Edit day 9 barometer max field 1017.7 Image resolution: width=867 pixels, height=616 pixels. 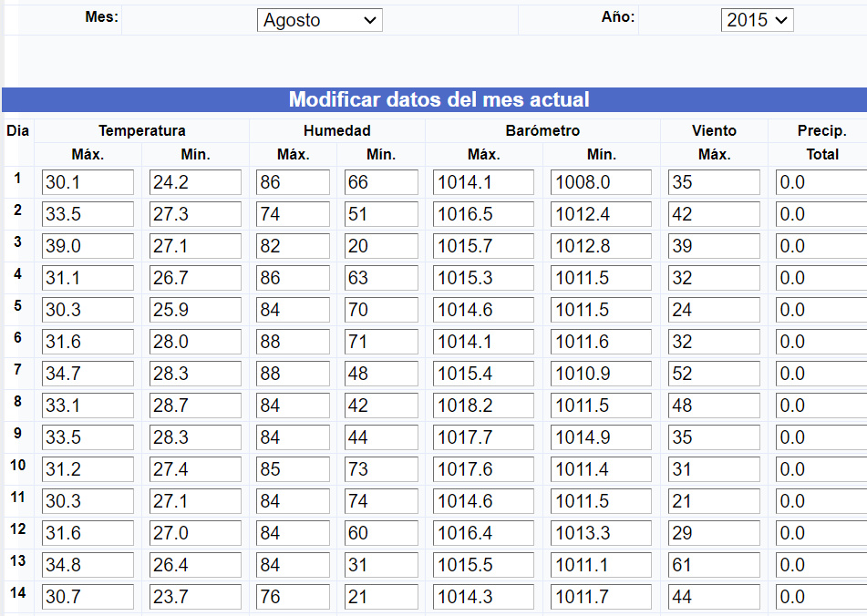tap(484, 437)
